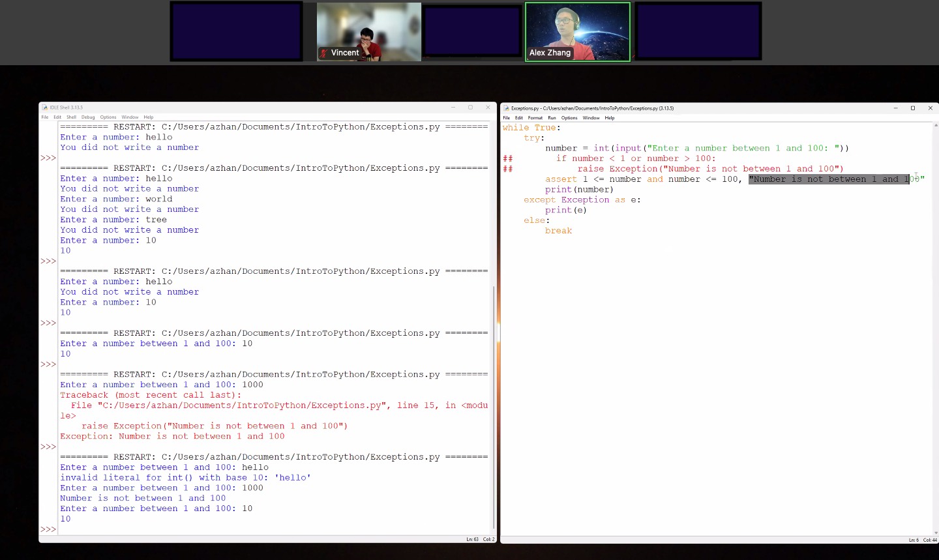Viewport: 939px width, 560px height.
Task: Click the 'print(e)' line in editor
Action: [566, 210]
